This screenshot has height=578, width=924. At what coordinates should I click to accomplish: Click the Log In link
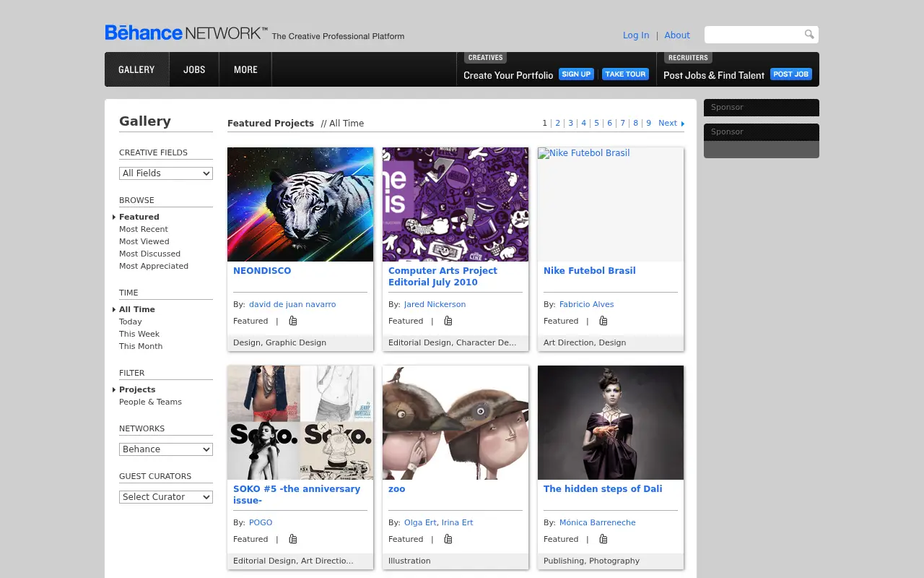[x=636, y=35]
